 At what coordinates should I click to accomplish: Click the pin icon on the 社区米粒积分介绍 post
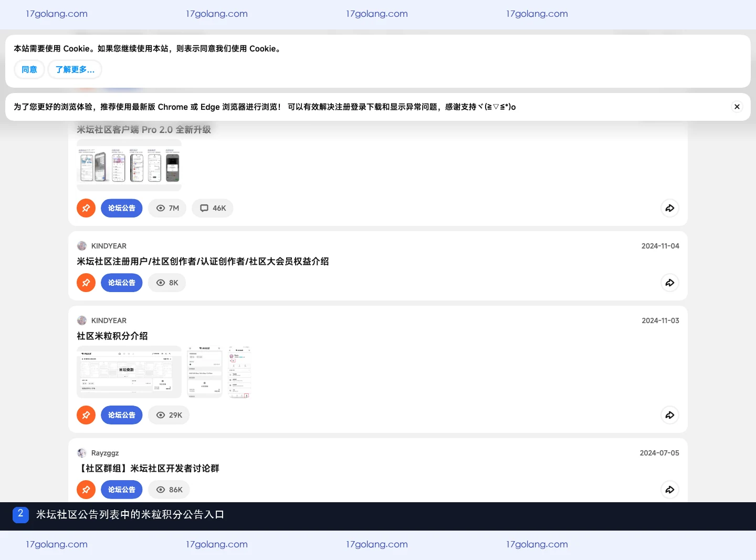tap(86, 415)
